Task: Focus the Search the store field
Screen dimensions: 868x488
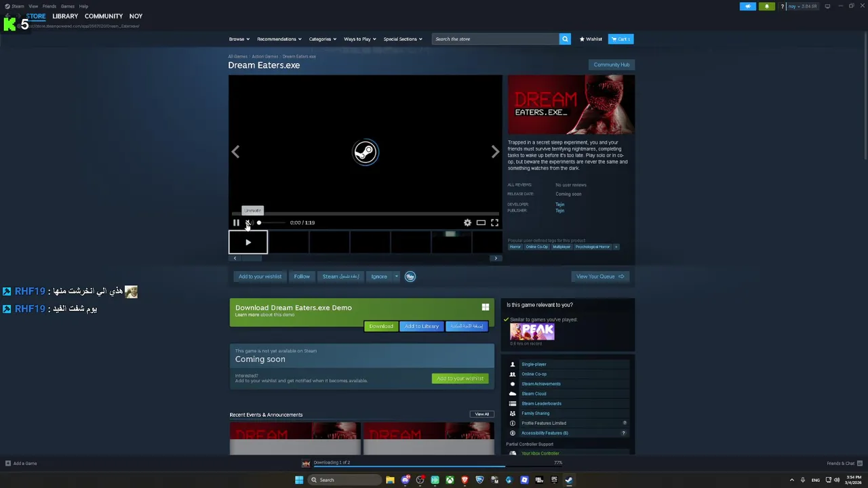Action: pyautogui.click(x=496, y=39)
